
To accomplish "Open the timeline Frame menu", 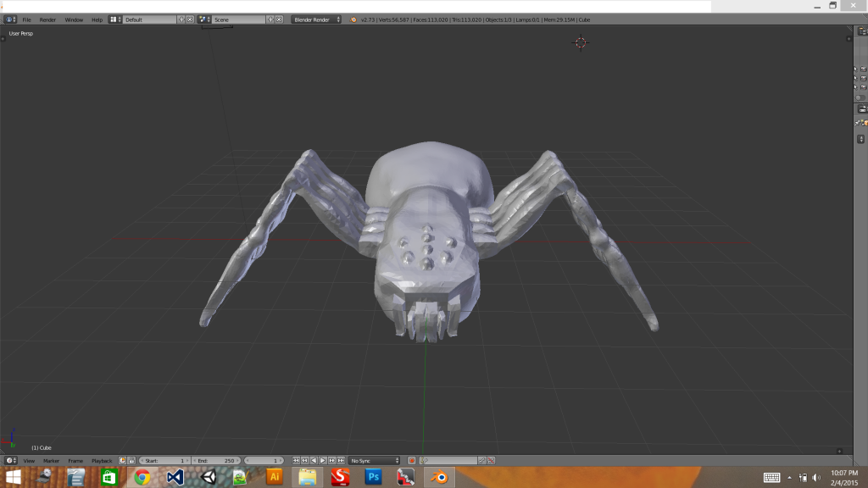I will click(x=75, y=460).
